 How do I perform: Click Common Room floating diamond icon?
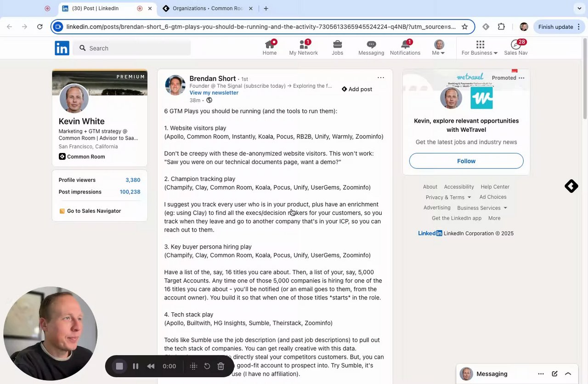pyautogui.click(x=571, y=186)
